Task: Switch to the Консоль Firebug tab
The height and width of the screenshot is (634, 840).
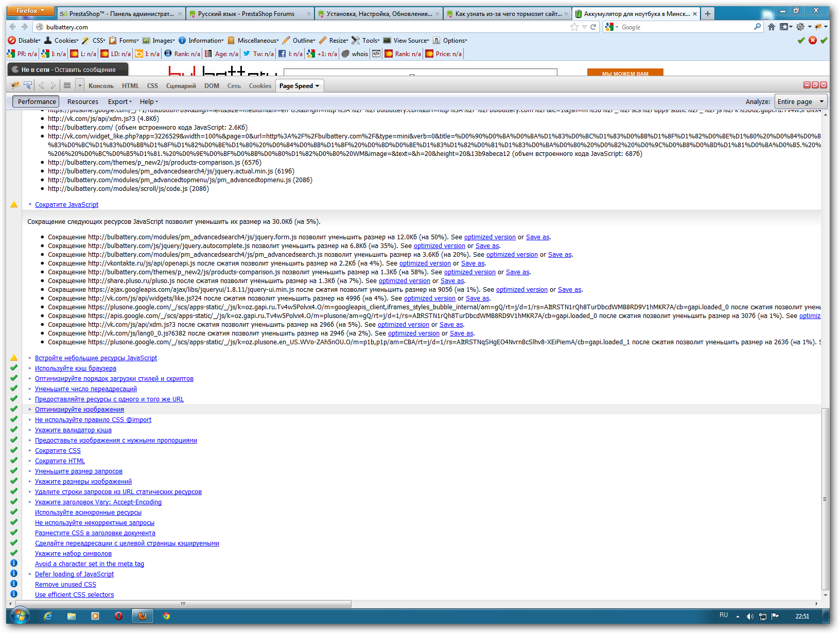Action: click(101, 86)
